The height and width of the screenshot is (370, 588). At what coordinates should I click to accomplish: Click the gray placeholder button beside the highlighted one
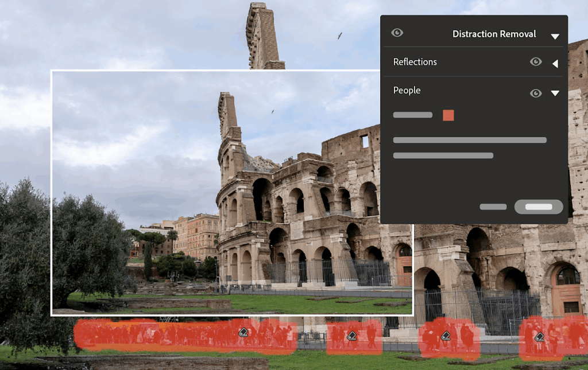pyautogui.click(x=493, y=207)
